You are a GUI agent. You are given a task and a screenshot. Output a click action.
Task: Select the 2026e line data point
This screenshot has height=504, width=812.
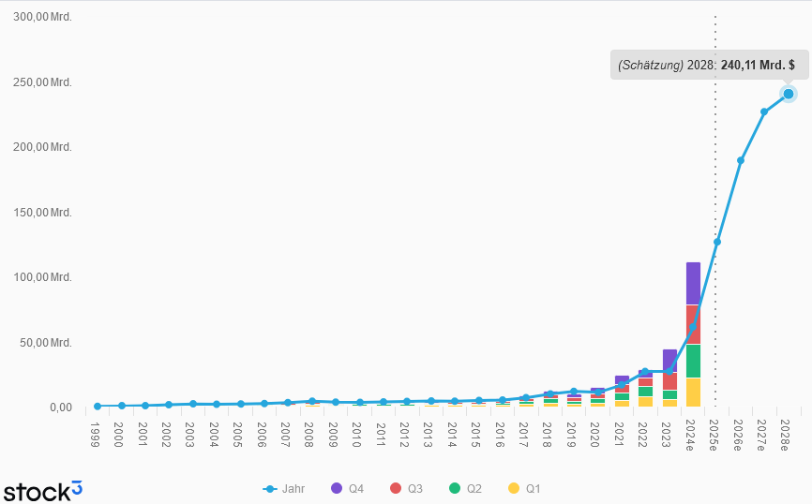click(x=741, y=160)
